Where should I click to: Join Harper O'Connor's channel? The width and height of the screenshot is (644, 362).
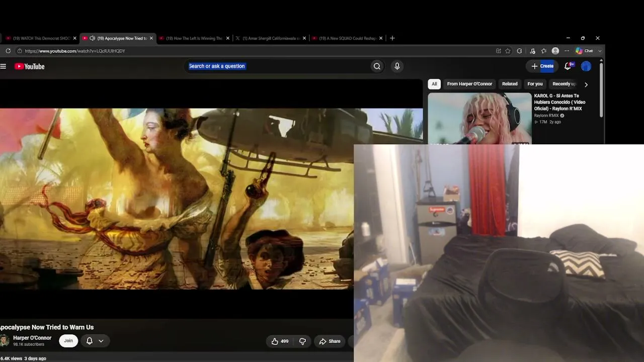click(68, 341)
